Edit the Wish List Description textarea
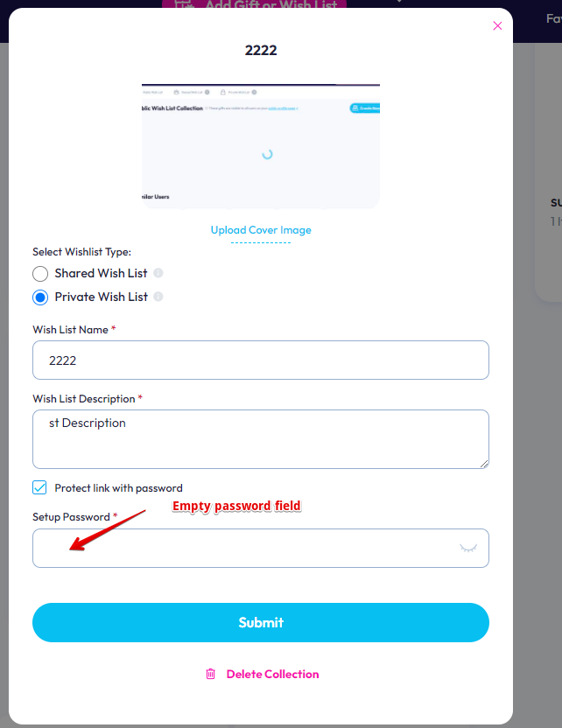The width and height of the screenshot is (562, 728). [x=261, y=439]
